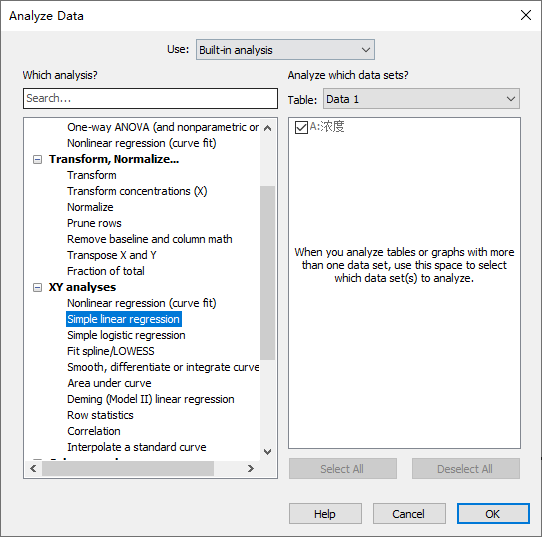Screen dimensions: 542x537
Task: Close the Analyze Data dialog
Action: tap(526, 15)
